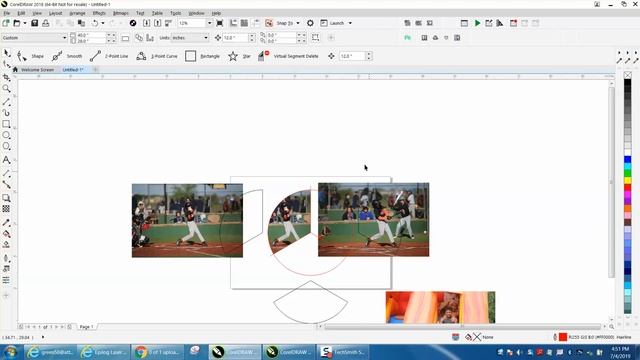The width and height of the screenshot is (640, 360).
Task: Toggle the show grid icon
Action: pyautogui.click(x=244, y=23)
